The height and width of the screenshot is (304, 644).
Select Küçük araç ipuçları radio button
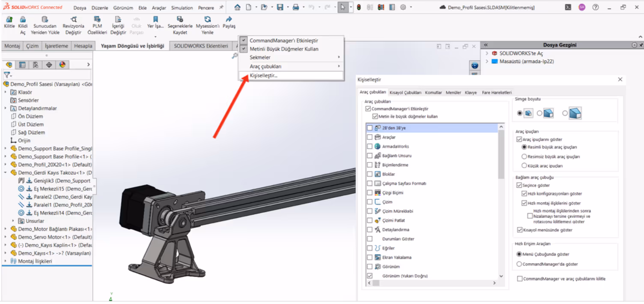pyautogui.click(x=525, y=166)
